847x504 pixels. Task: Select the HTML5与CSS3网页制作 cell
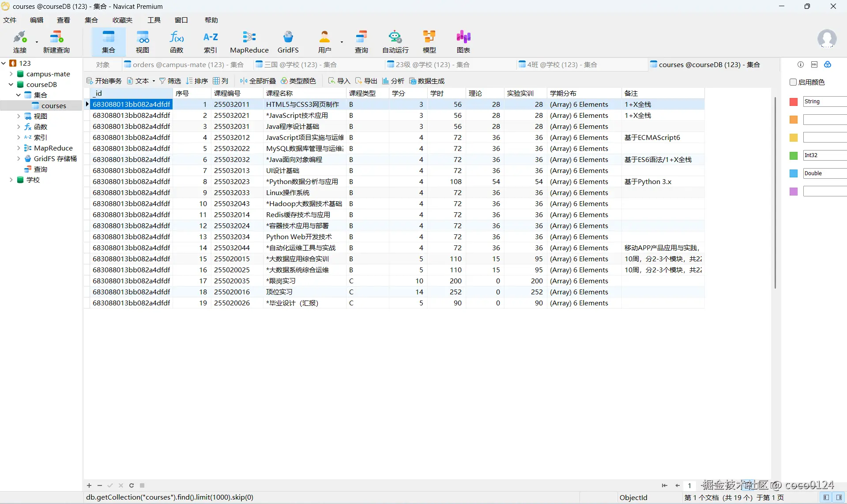tap(305, 104)
